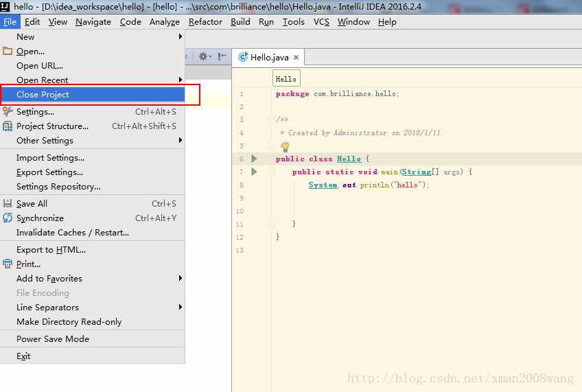582x392 pixels.
Task: Click the Synchronize refresh icon
Action: tap(8, 218)
